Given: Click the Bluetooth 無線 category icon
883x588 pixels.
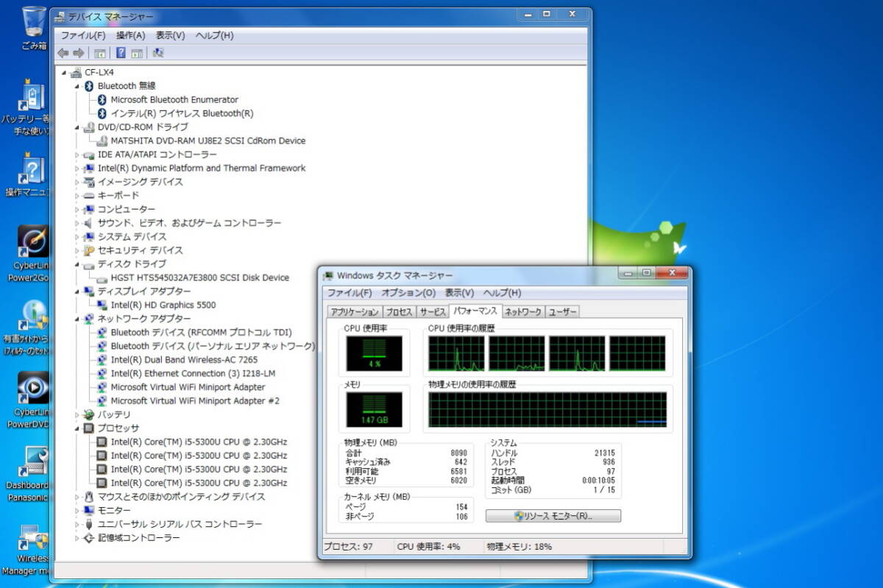Looking at the screenshot, I should click(89, 86).
